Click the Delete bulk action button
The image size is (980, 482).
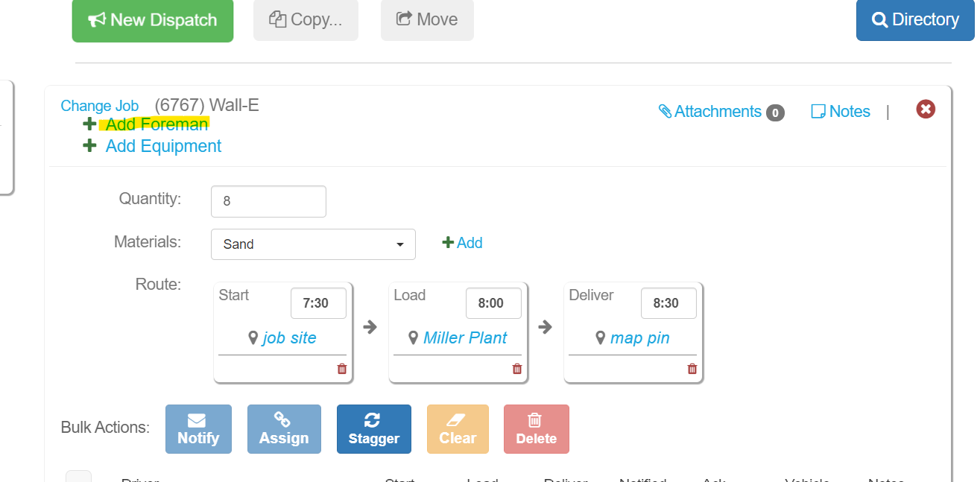point(537,429)
